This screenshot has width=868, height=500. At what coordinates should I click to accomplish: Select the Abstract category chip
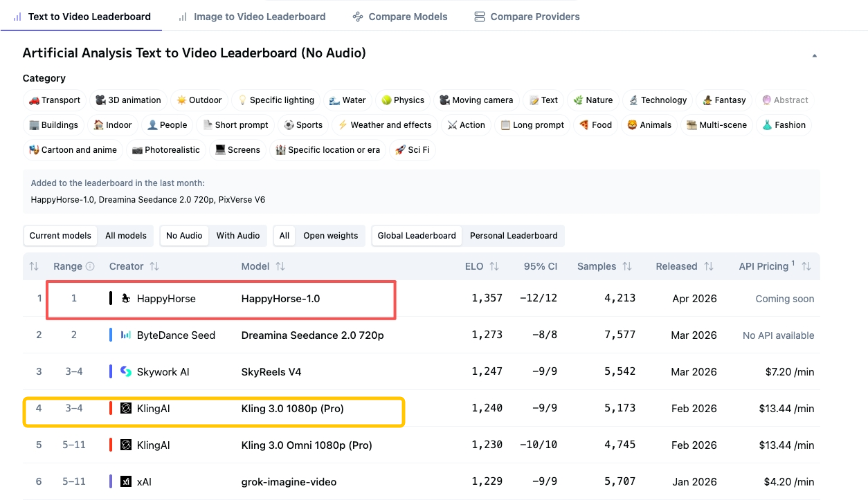coord(785,100)
